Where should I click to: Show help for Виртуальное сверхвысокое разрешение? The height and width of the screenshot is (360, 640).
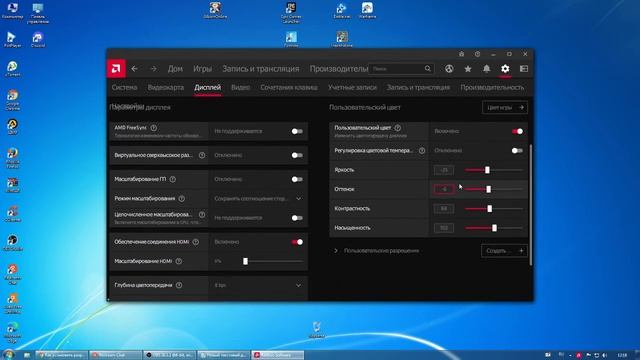[202, 155]
